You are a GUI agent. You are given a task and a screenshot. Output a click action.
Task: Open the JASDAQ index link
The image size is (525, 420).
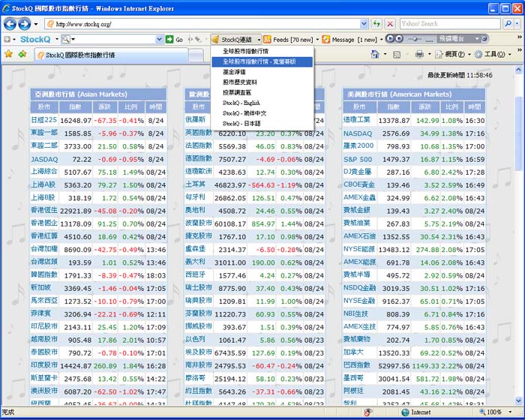(x=44, y=160)
